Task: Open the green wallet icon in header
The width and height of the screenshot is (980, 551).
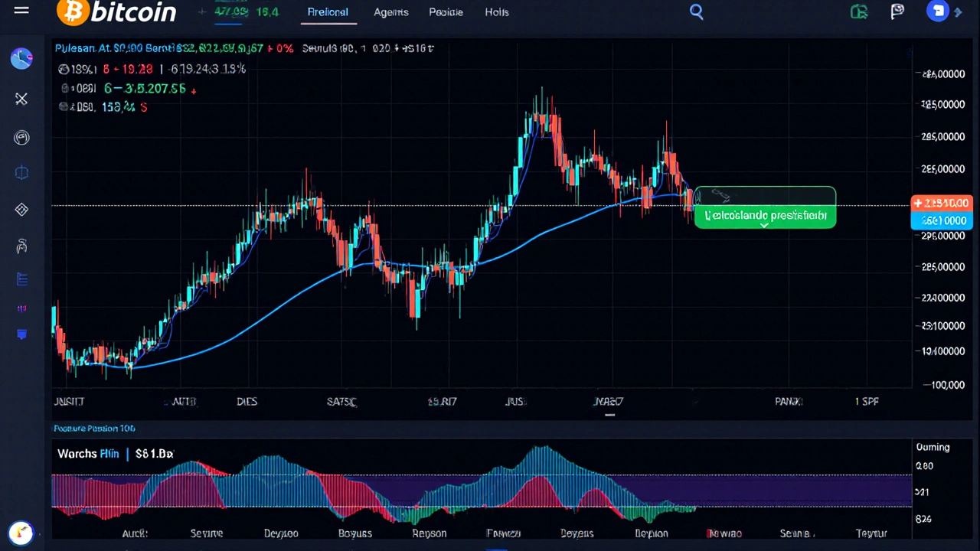Action: 859,11
